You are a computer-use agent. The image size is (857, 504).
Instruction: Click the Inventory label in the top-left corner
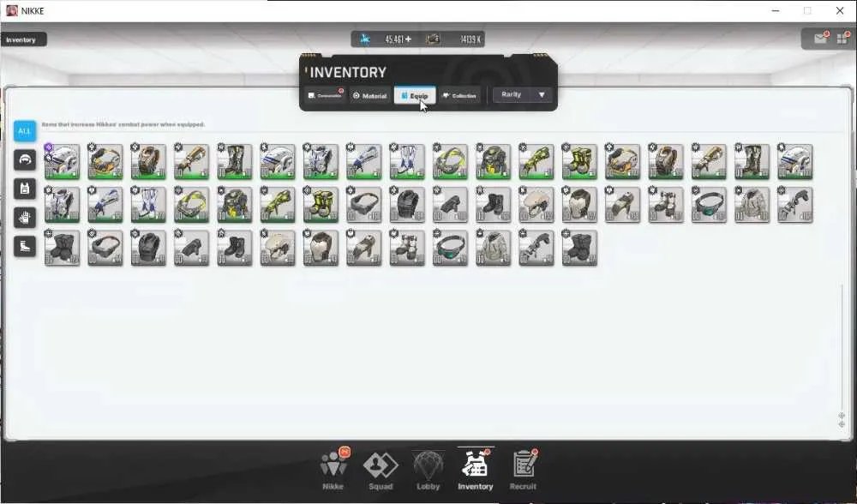click(x=21, y=40)
